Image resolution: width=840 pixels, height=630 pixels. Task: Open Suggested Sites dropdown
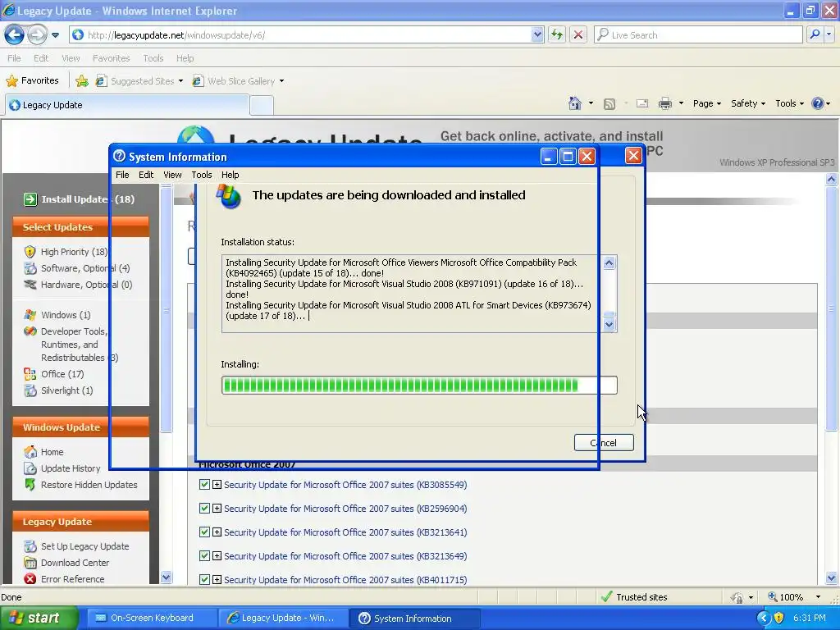[180, 81]
